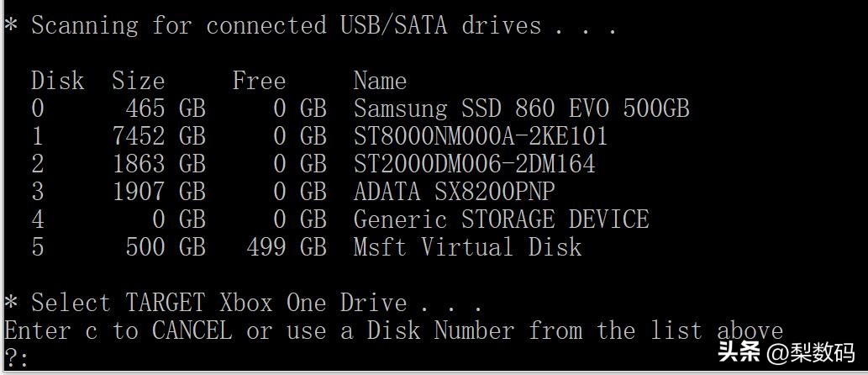Click the "Size" column header
Viewport: 868px width, 375px height.
click(x=138, y=81)
